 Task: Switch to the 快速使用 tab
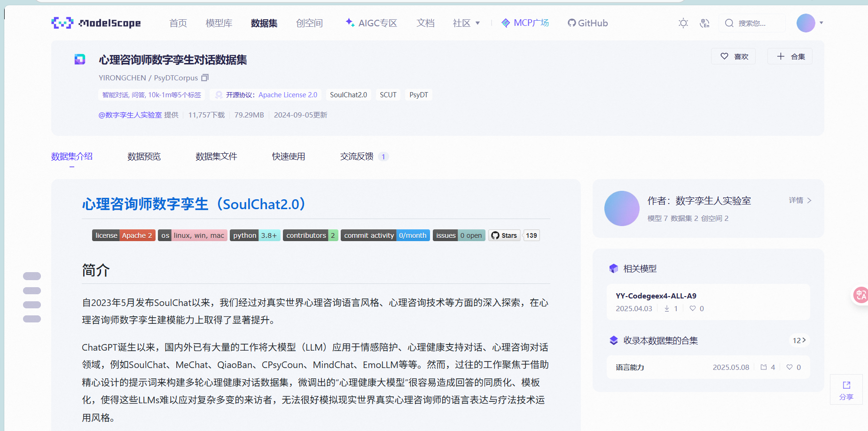pos(289,157)
